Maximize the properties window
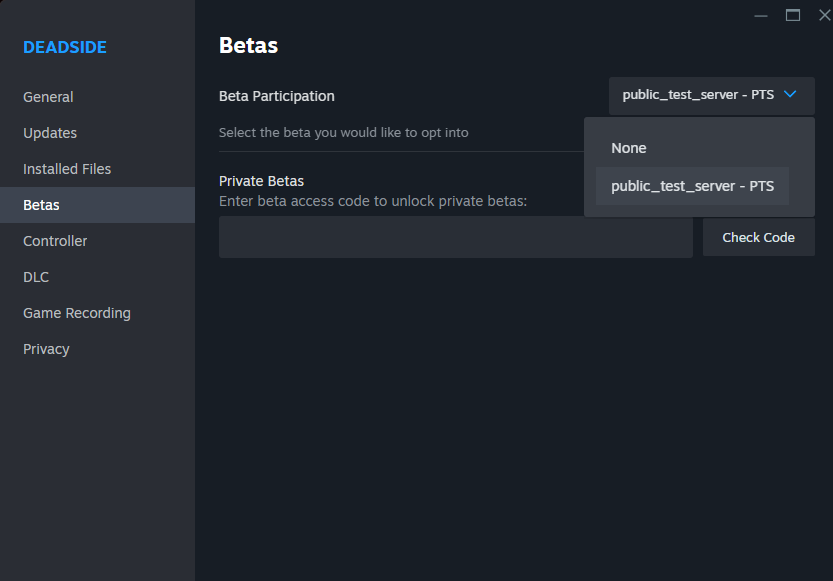 pos(793,15)
